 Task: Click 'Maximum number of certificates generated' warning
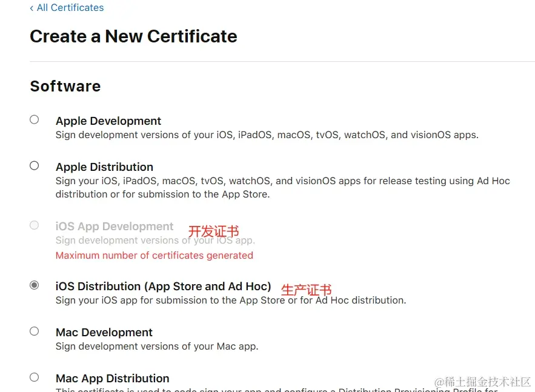tap(155, 255)
